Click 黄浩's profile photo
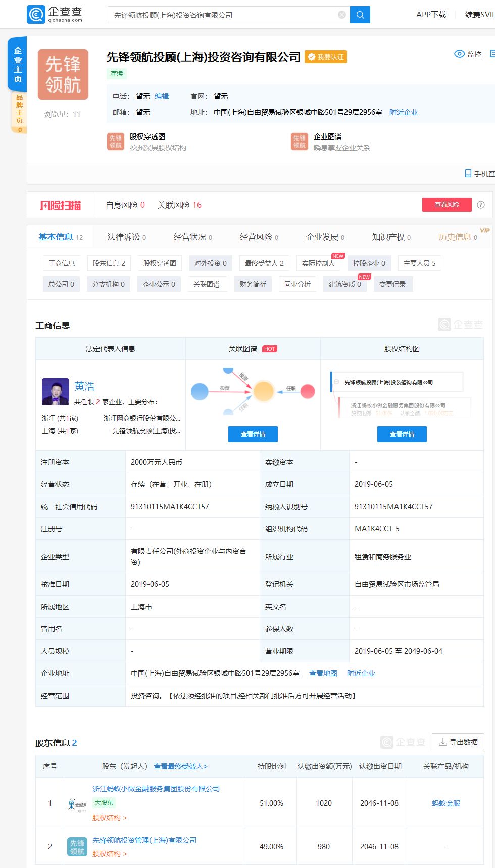495x868 pixels. tap(56, 392)
